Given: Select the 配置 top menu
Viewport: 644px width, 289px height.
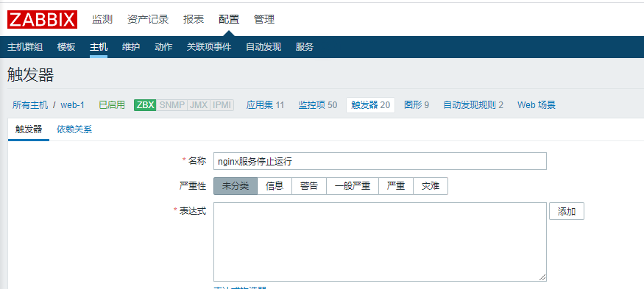Looking at the screenshot, I should tap(229, 19).
